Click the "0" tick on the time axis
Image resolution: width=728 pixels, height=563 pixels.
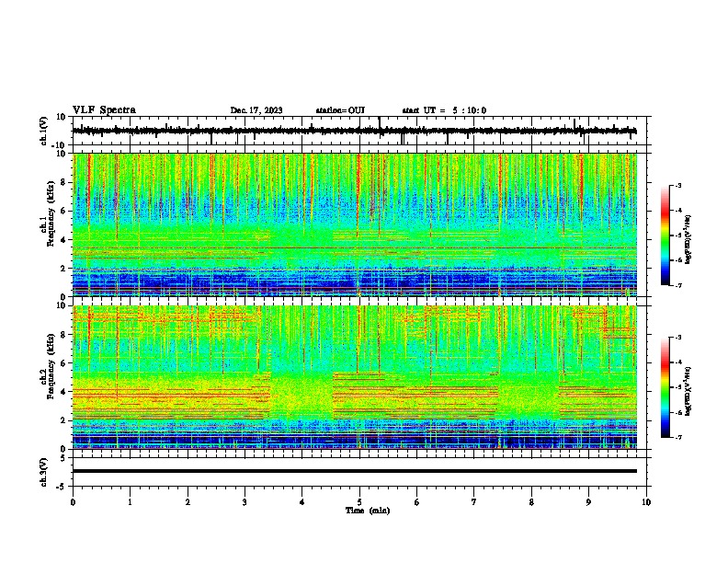click(73, 502)
